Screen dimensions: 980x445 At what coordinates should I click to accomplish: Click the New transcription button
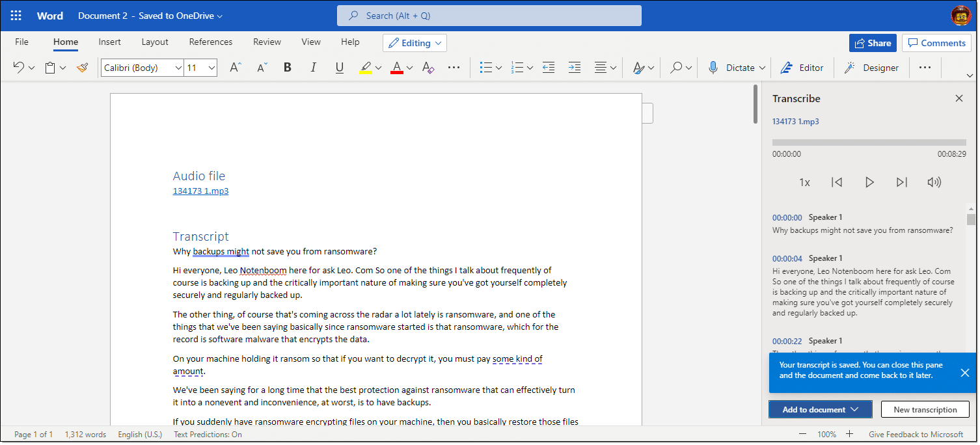(925, 409)
